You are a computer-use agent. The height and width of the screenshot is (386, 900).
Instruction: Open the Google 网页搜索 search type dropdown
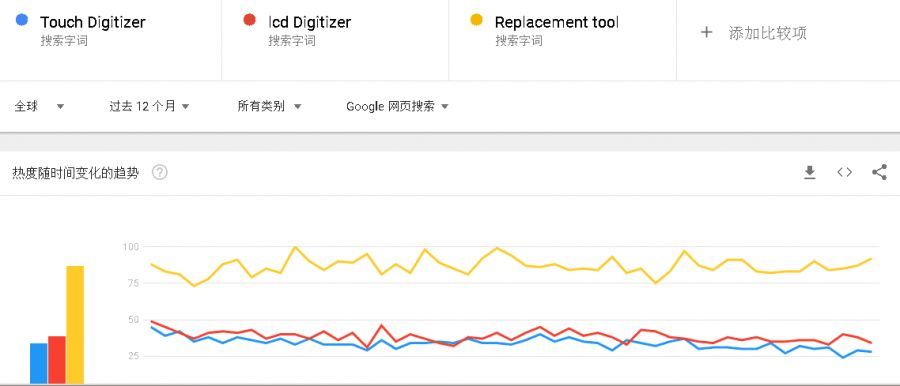click(x=397, y=106)
